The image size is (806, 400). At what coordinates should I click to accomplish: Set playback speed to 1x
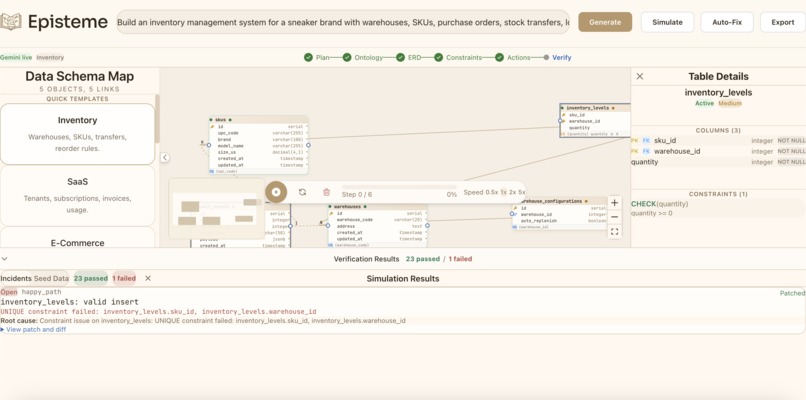504,192
